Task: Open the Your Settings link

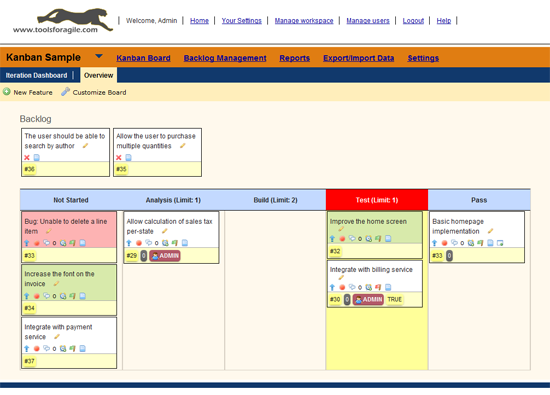Action: coord(242,20)
